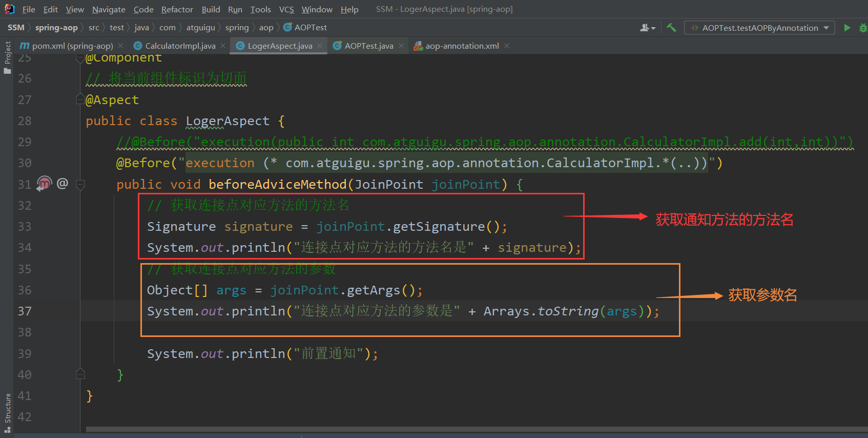This screenshot has height=438, width=868.
Task: Click the advice gutter icon on line 31
Action: tap(45, 183)
